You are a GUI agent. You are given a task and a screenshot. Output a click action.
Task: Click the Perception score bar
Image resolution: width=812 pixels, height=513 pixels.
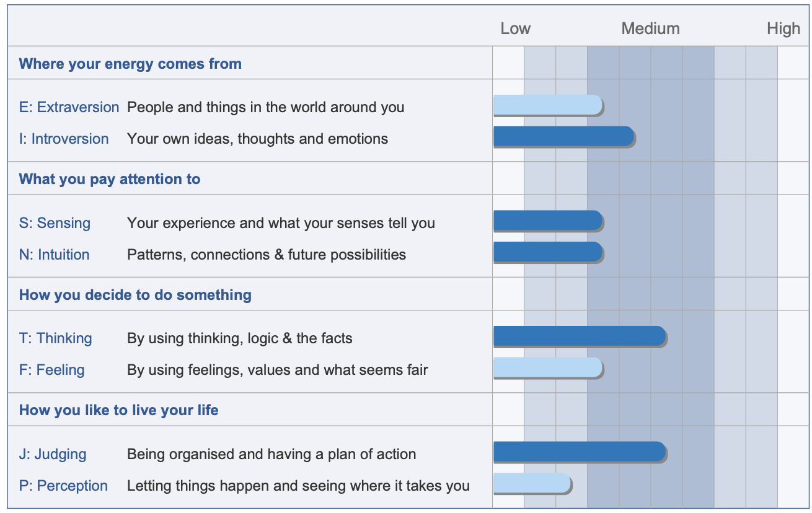[532, 483]
